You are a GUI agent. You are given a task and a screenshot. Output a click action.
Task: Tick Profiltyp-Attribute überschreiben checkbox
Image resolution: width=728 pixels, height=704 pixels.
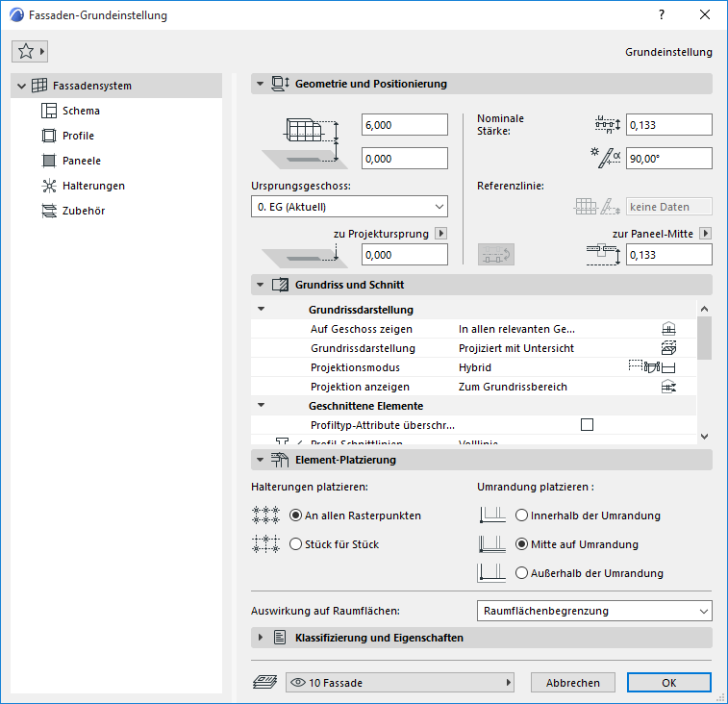pos(587,425)
